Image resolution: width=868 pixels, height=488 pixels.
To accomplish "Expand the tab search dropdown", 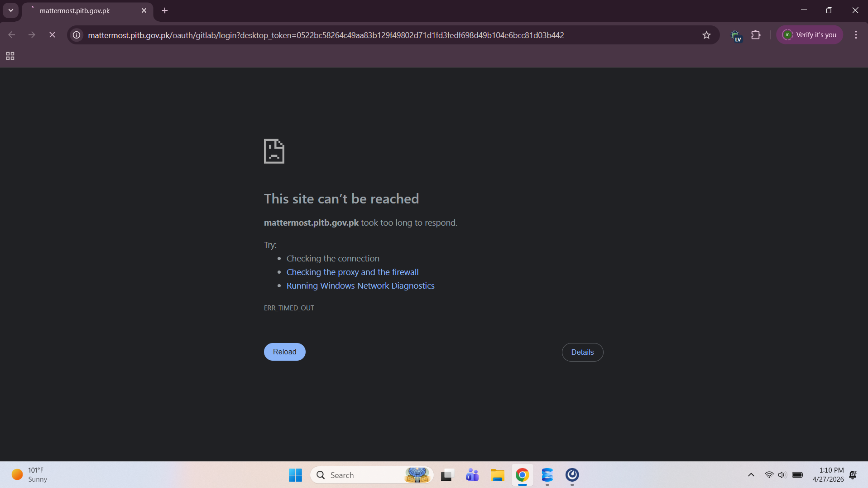I will point(11,10).
